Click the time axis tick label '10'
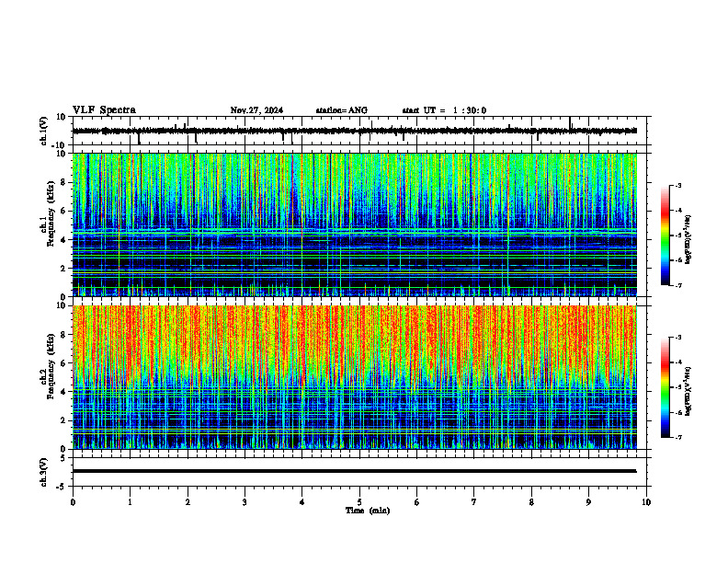Screen dimensions: 728x563 (x=646, y=502)
